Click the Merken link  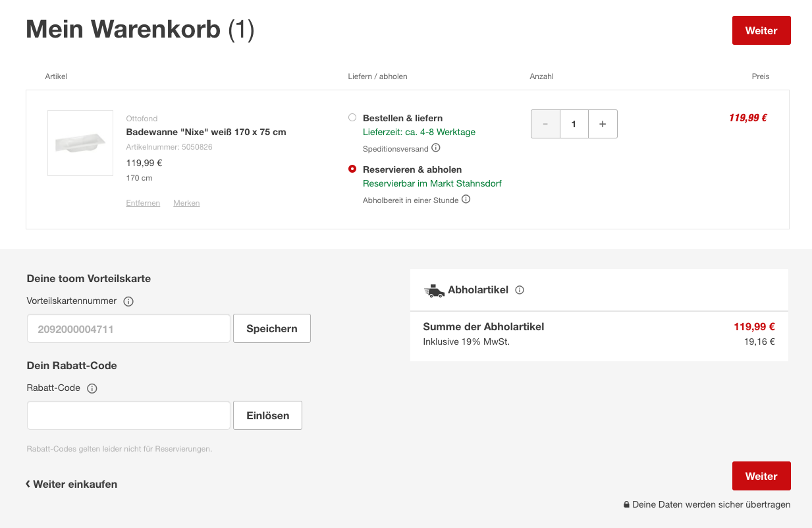point(186,203)
